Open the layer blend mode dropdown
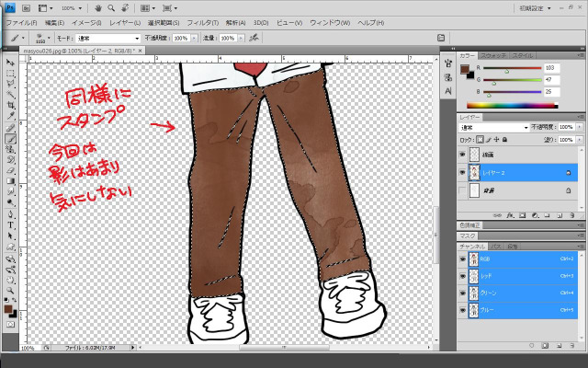Screen dimensions: 588x368 (494, 127)
